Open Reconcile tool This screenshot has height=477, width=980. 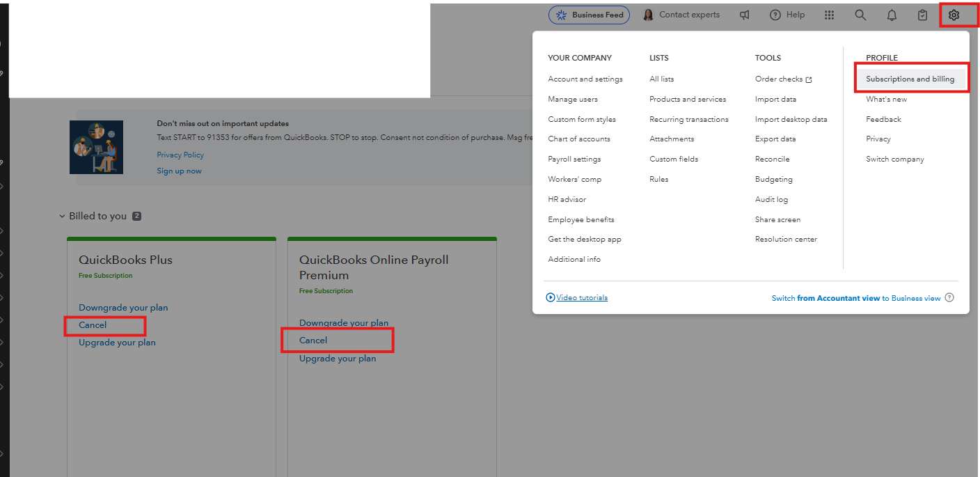[773, 159]
